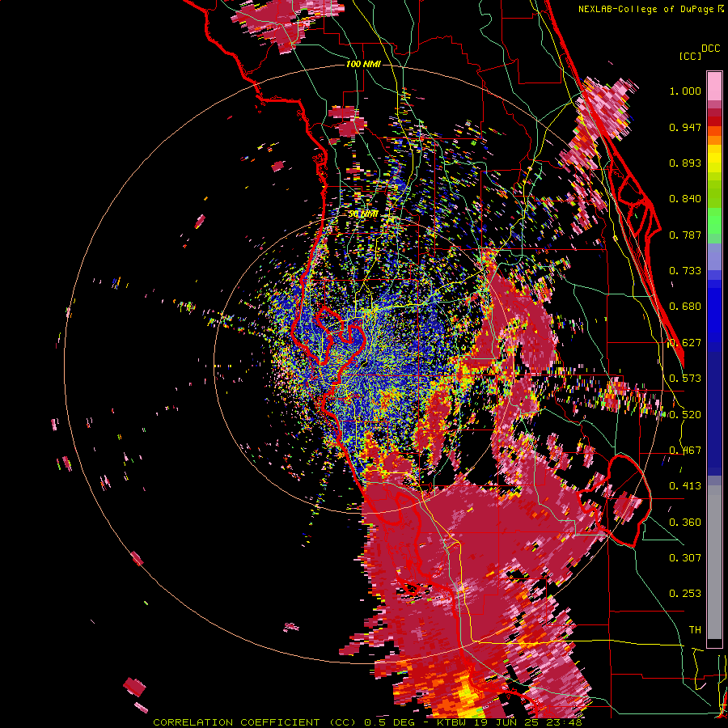Pick the gray color bar segment
This screenshot has width=728, height=728.
(714, 562)
